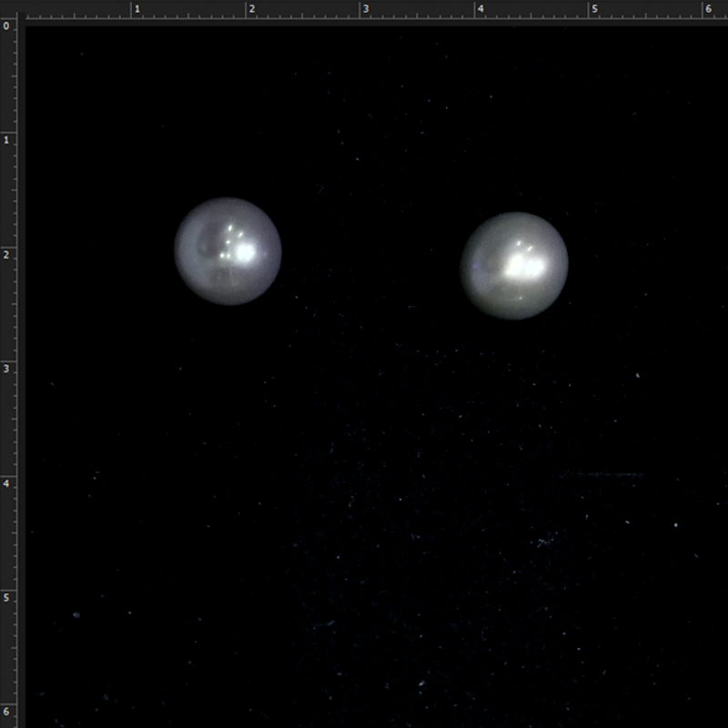The image size is (728, 728).
Task: Click the 4 mark on the horizontal ruler
Action: click(x=480, y=9)
